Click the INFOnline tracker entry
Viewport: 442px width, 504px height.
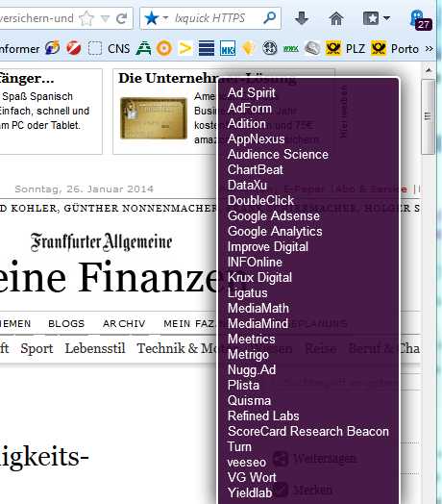pyautogui.click(x=255, y=262)
